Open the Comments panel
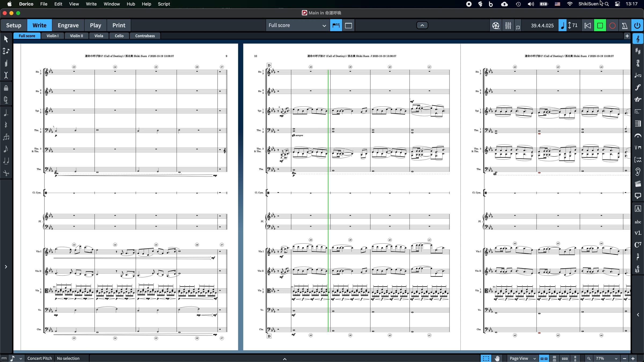This screenshot has height=362, width=644. click(638, 196)
